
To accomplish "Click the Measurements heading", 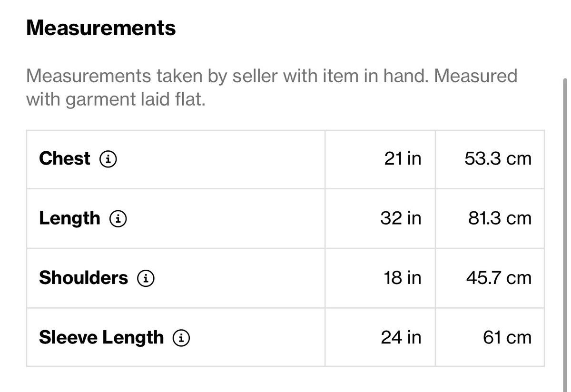I will 101,28.
